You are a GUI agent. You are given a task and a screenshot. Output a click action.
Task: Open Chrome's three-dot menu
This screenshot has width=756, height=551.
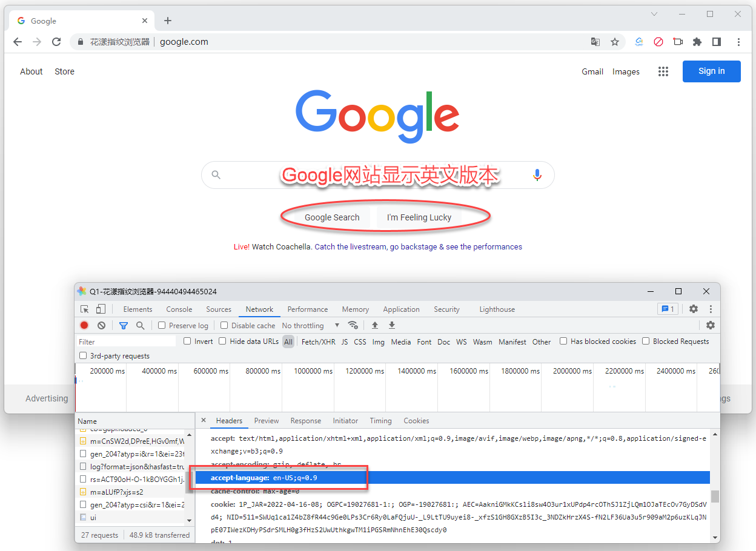point(738,42)
